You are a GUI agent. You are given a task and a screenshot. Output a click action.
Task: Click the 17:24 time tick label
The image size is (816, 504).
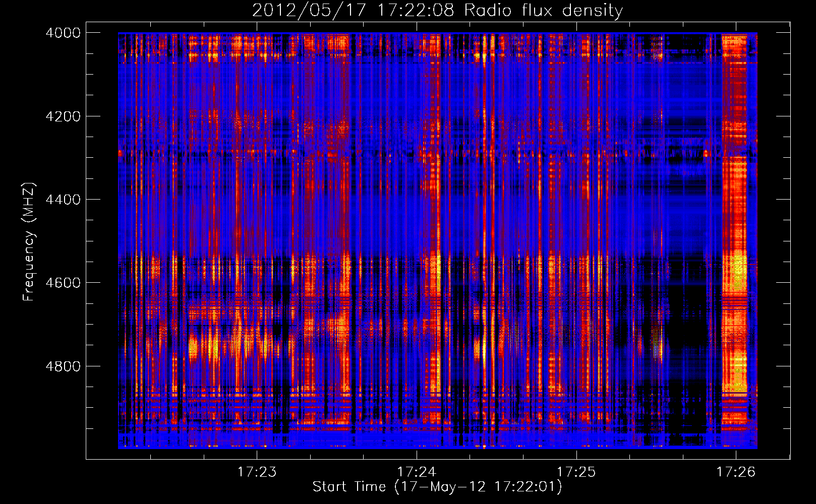tap(417, 472)
